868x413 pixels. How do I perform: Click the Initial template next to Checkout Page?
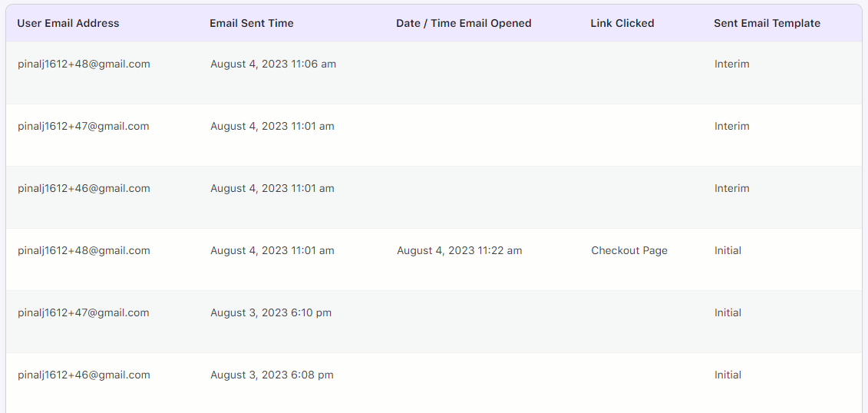click(728, 251)
